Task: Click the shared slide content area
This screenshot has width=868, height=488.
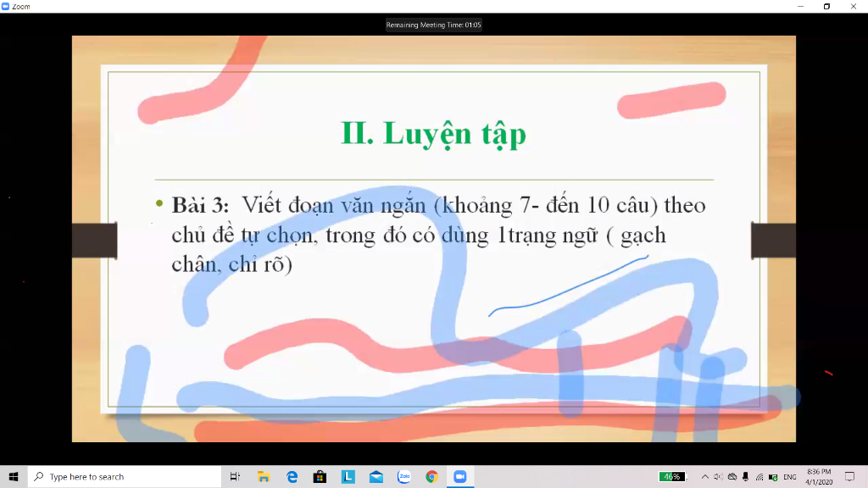Action: tap(433, 238)
